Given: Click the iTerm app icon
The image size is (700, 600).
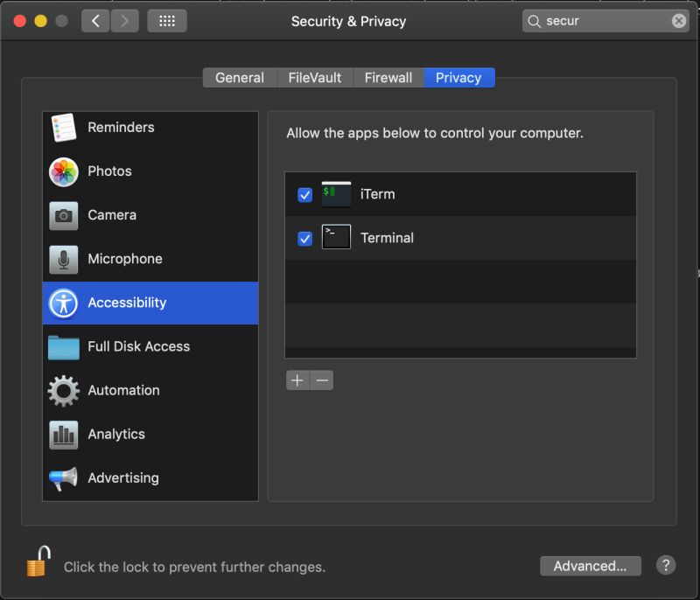Looking at the screenshot, I should coord(336,194).
